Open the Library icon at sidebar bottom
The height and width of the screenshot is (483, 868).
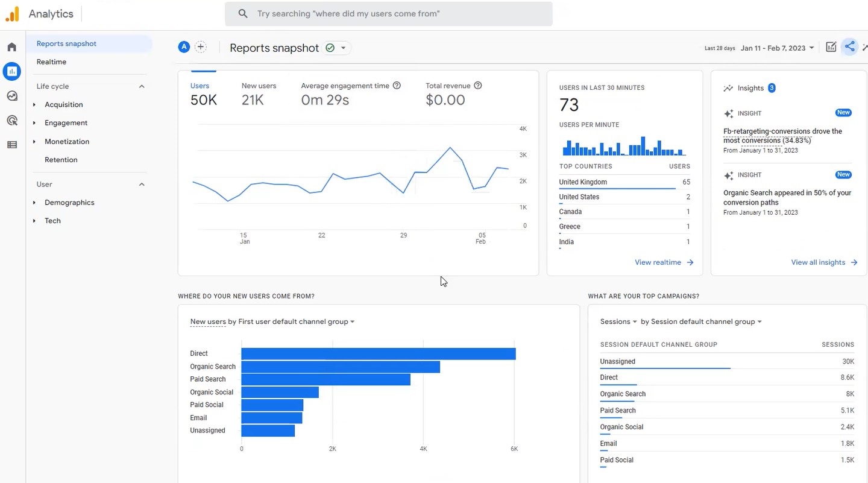11,144
